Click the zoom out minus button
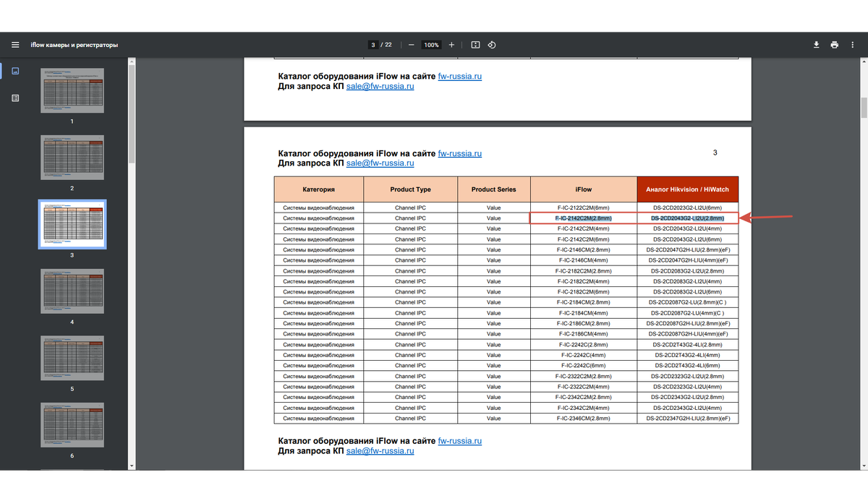This screenshot has height=488, width=868. tap(411, 45)
